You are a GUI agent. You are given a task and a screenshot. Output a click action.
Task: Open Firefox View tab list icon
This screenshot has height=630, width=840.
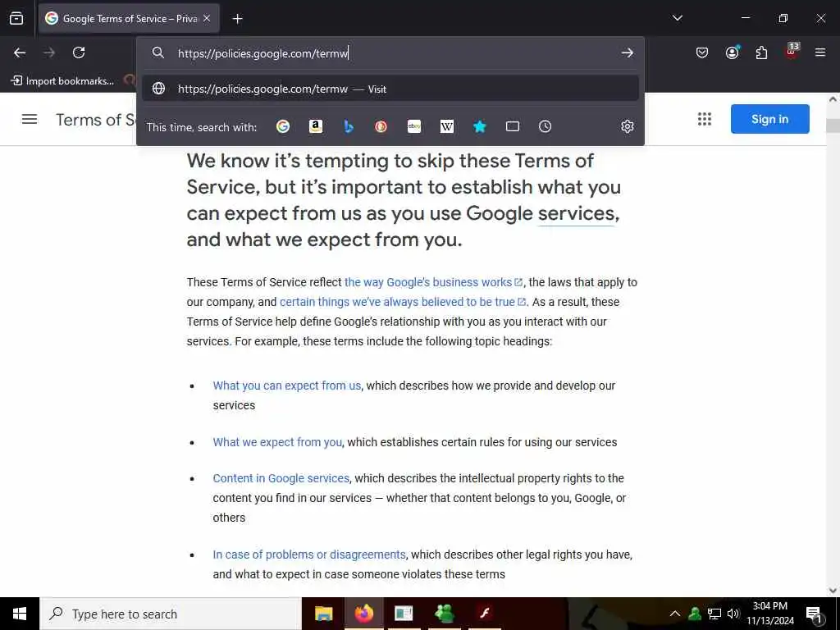coord(16,18)
